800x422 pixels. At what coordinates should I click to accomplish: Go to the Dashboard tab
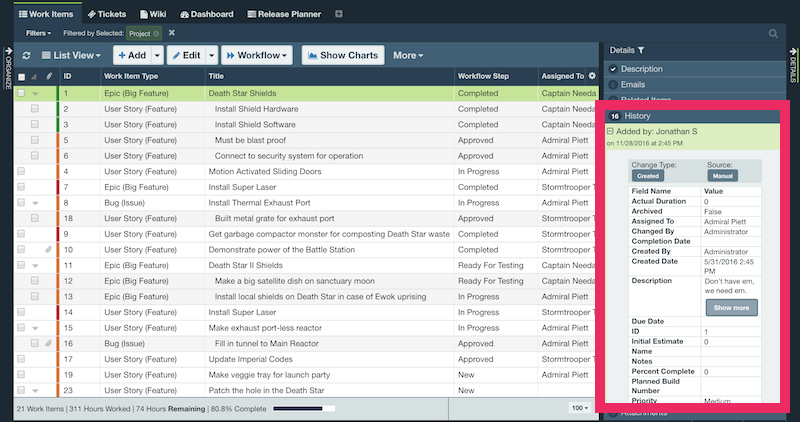pos(207,14)
